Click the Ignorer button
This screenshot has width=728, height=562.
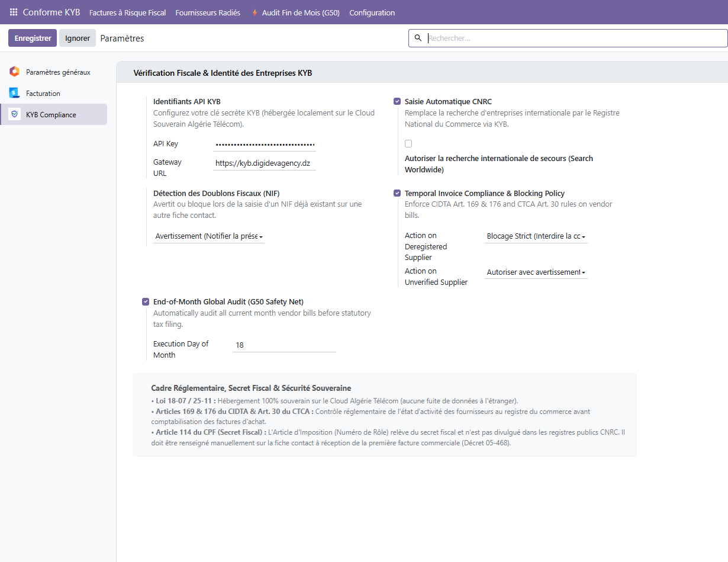(78, 38)
